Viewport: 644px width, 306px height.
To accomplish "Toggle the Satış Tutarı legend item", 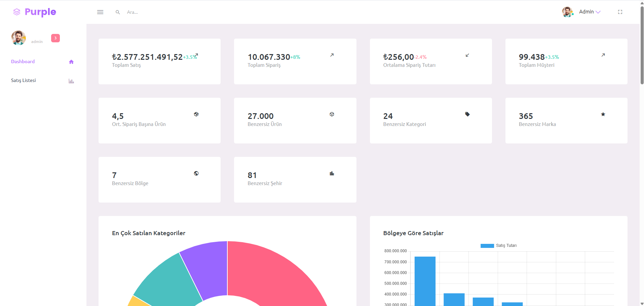I will click(499, 246).
